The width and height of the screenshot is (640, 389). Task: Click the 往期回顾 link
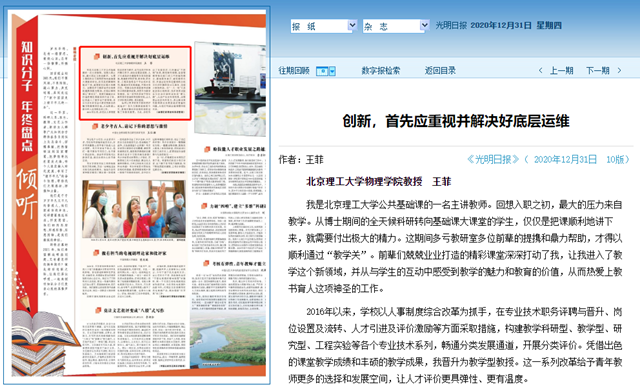[294, 71]
